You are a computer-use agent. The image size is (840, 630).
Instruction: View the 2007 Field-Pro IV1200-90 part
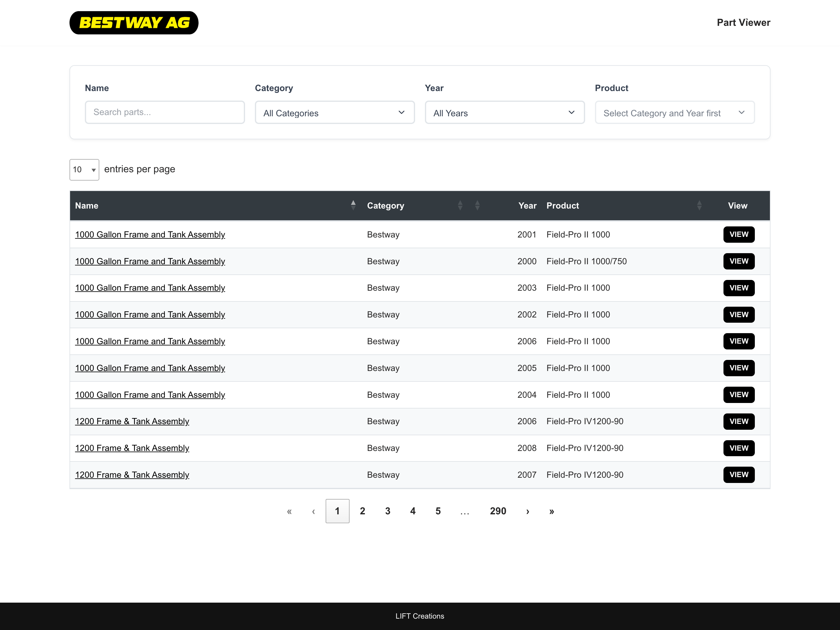click(x=739, y=475)
